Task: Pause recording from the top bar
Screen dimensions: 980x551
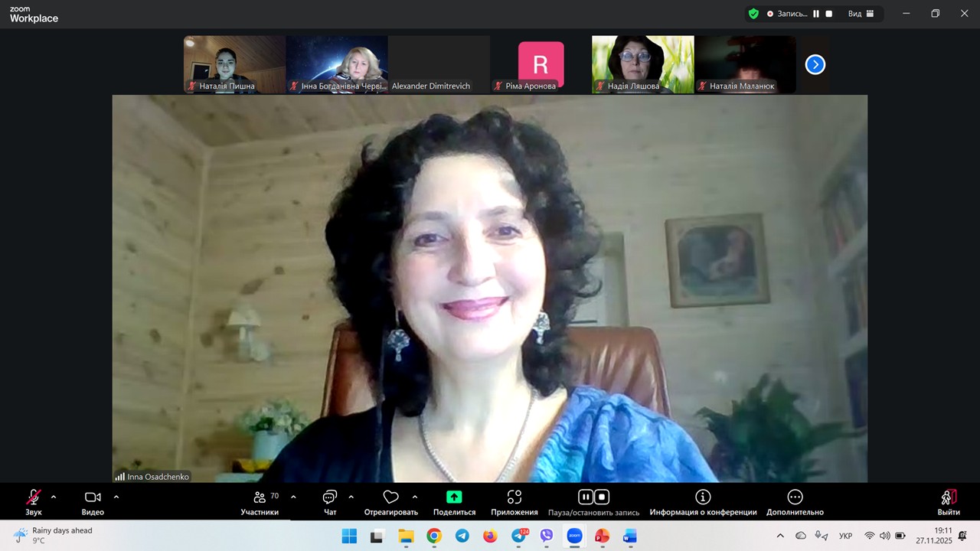Action: click(816, 14)
